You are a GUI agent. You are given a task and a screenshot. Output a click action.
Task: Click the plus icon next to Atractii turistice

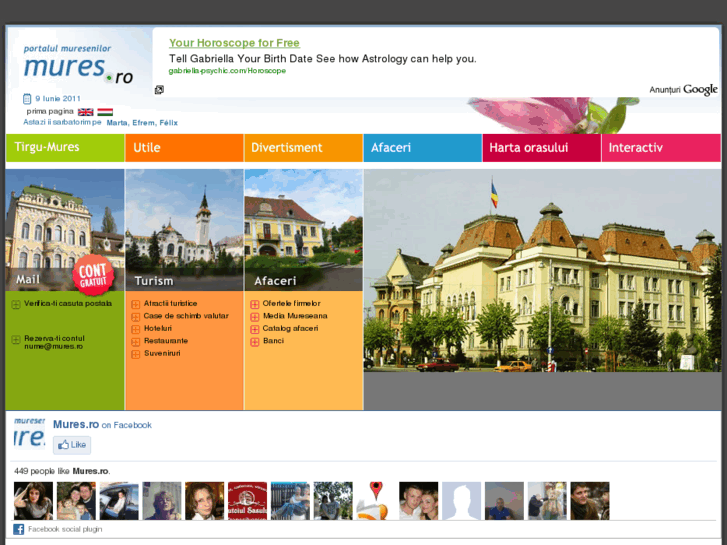pyautogui.click(x=135, y=304)
